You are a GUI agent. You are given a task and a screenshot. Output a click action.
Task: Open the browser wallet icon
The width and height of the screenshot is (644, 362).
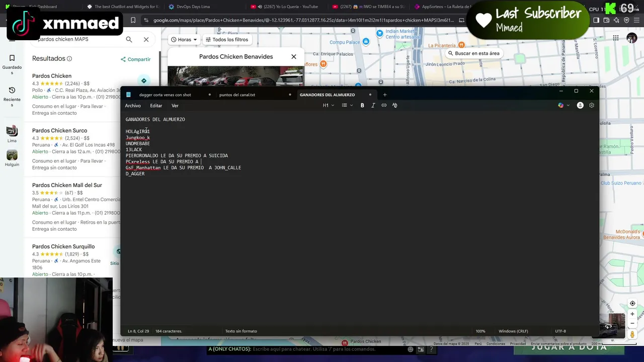(606, 20)
